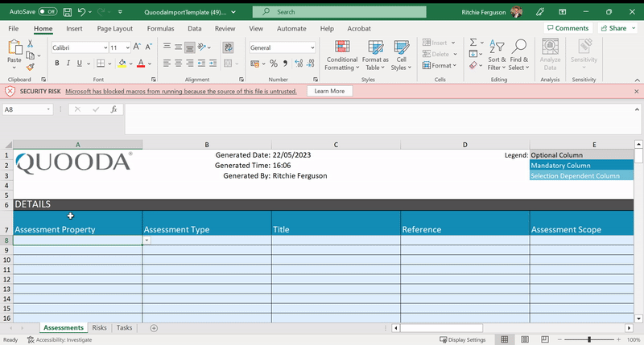The width and height of the screenshot is (644, 345).
Task: Select Normal view icon in status bar
Action: coord(505,339)
